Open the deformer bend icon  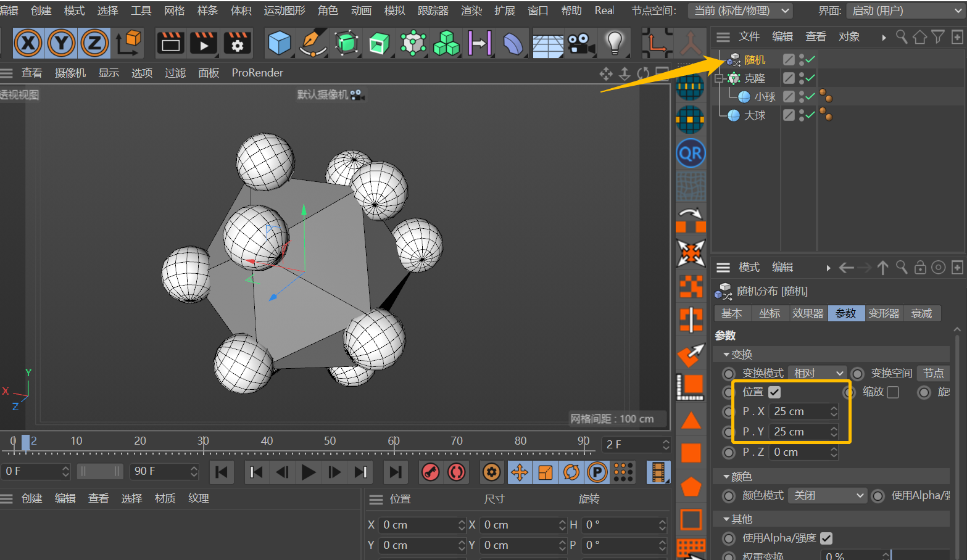pos(513,43)
